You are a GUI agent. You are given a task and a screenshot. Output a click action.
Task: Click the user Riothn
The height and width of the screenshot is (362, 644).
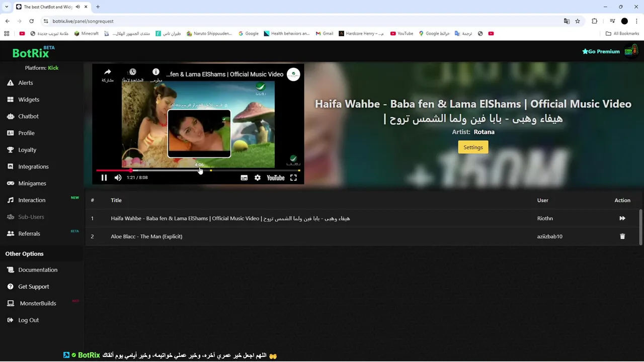point(545,218)
